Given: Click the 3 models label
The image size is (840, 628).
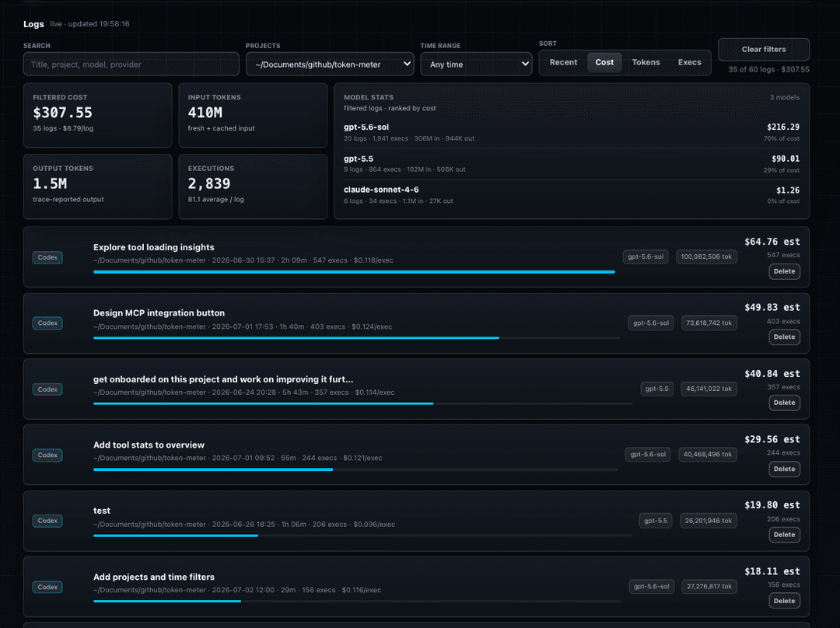Looking at the screenshot, I should [784, 97].
